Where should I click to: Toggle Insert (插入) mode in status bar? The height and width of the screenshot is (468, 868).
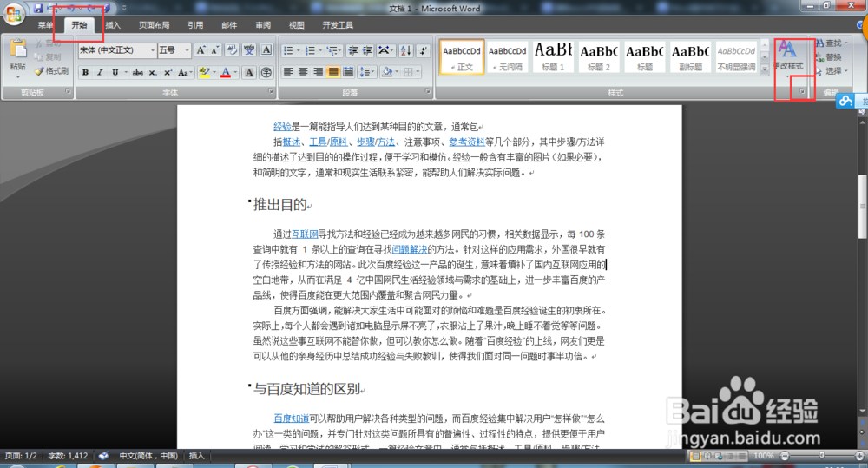196,456
